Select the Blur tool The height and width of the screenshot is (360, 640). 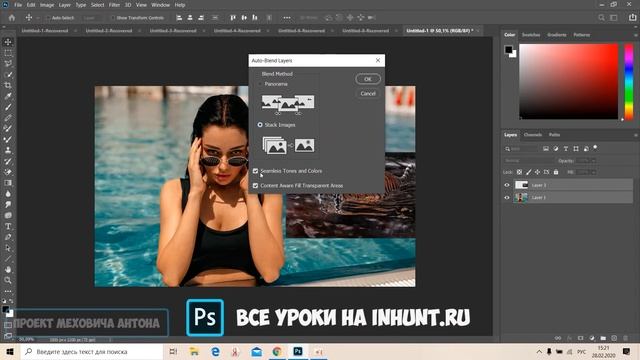[x=8, y=194]
